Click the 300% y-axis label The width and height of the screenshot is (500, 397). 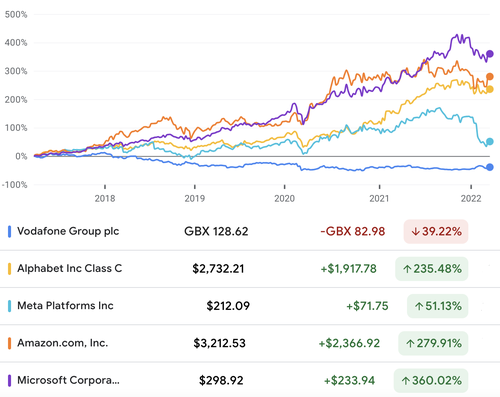pos(16,71)
